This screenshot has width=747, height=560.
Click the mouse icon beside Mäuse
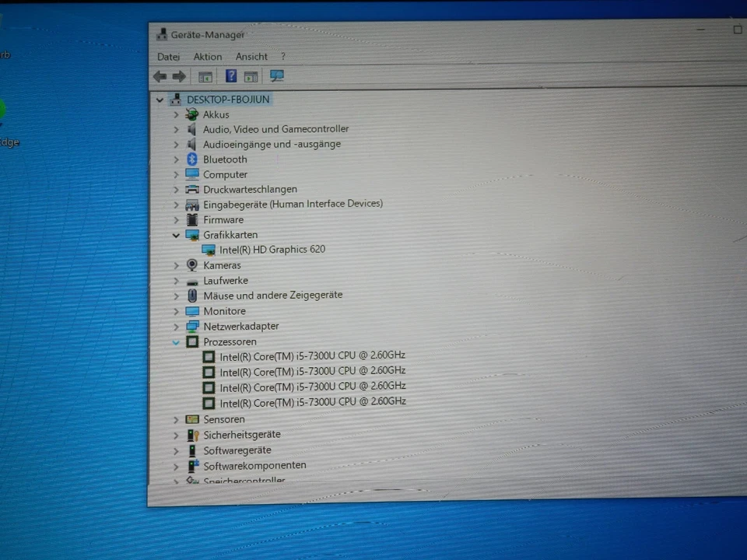click(x=192, y=296)
